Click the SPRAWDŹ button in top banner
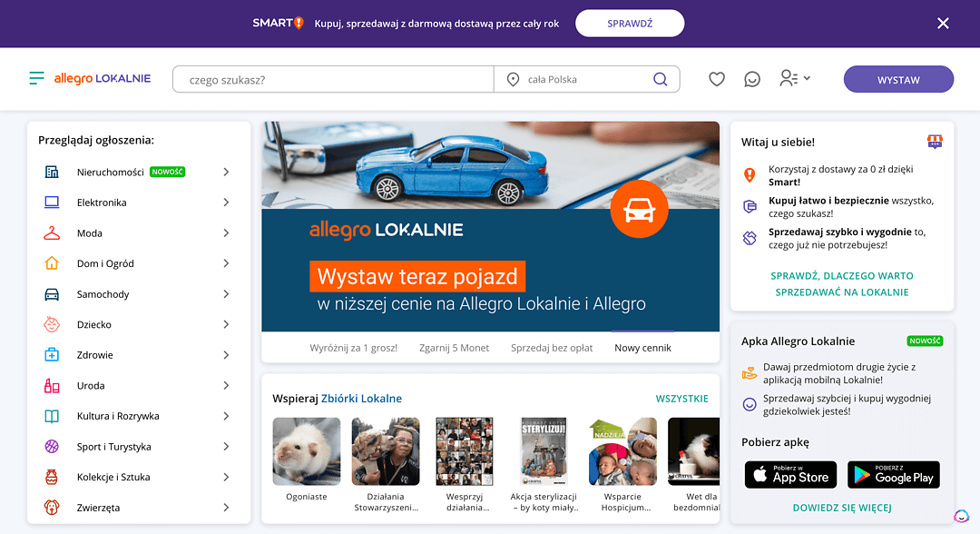980x534 pixels. coord(630,23)
